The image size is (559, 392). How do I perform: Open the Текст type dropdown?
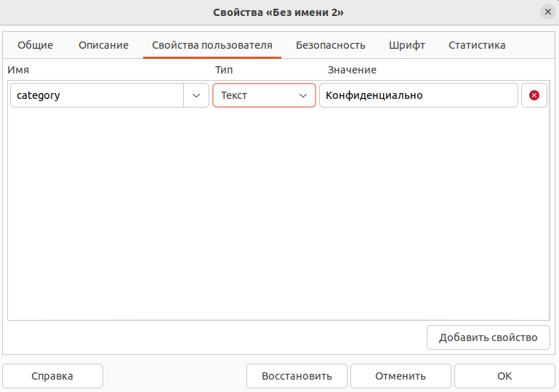pos(264,95)
